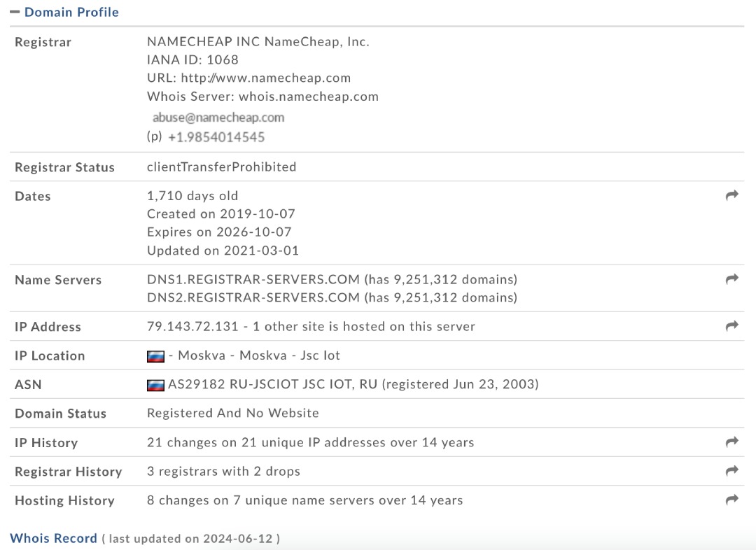Image resolution: width=756 pixels, height=550 pixels.
Task: Click Russian flag icon in IP Location row
Action: coord(155,356)
